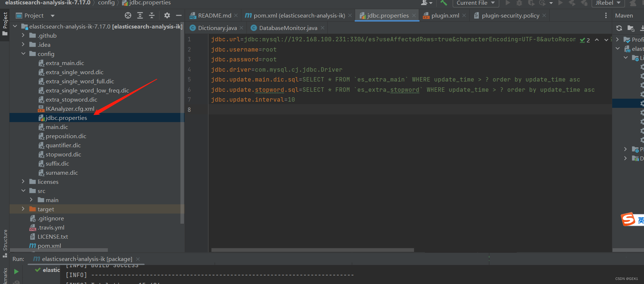The image size is (644, 284).
Task: Click config in breadcrumb path
Action: coord(106,3)
